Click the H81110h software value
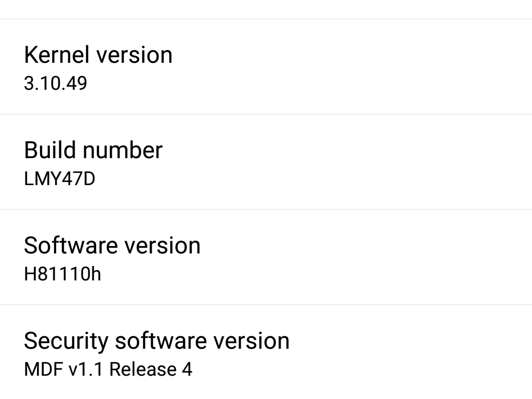Screen dimensions: 532x399 point(63,274)
